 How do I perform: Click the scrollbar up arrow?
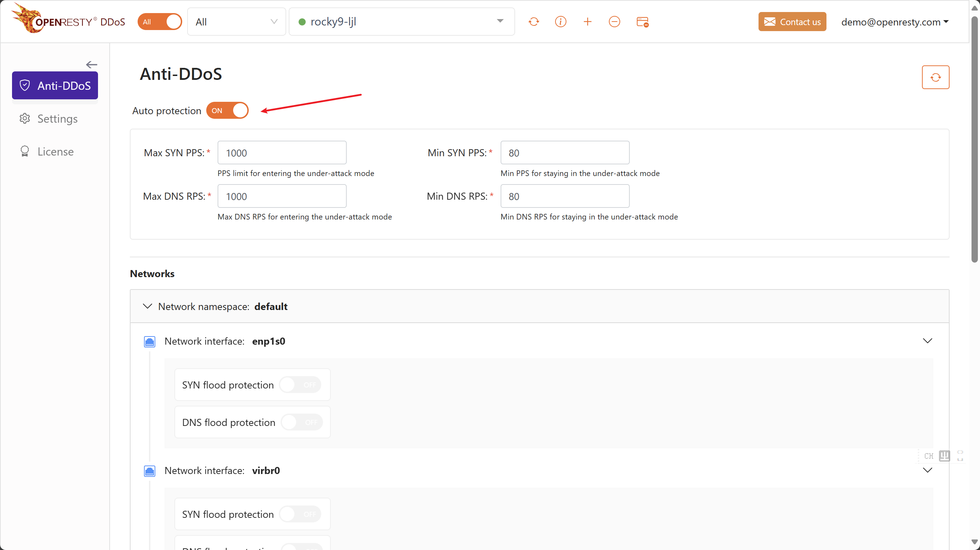(974, 8)
